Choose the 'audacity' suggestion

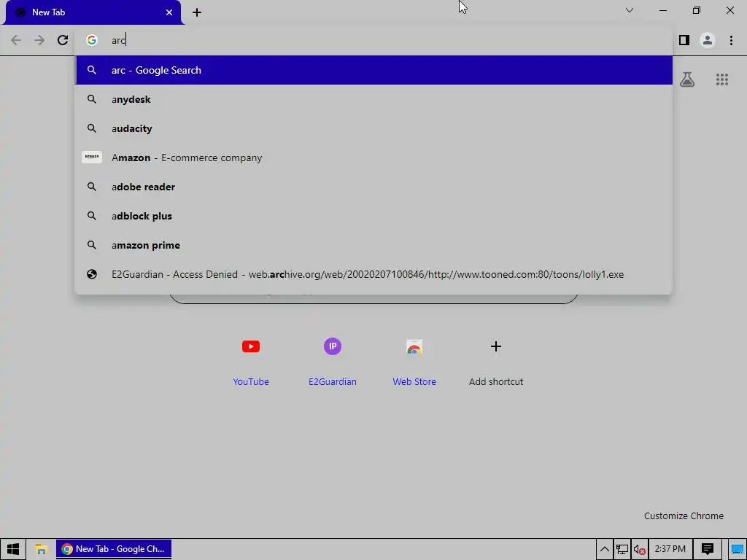(x=374, y=128)
